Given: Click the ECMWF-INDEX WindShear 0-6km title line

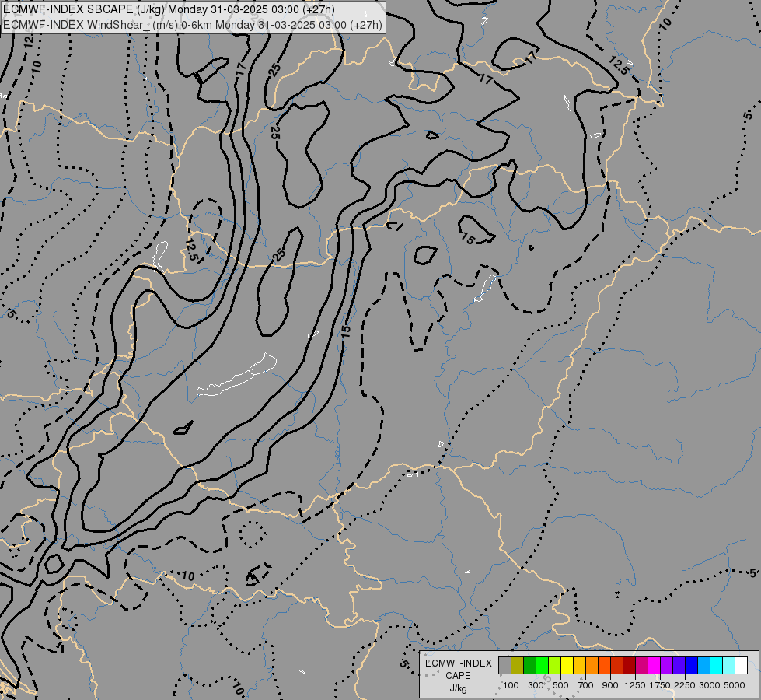Looking at the screenshot, I should pyautogui.click(x=193, y=24).
